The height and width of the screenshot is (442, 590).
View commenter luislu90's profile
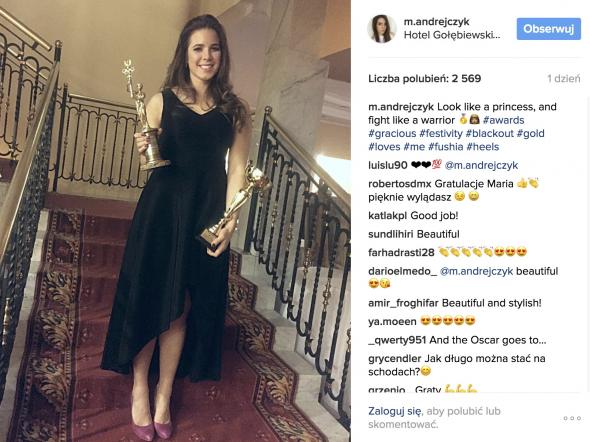[388, 165]
